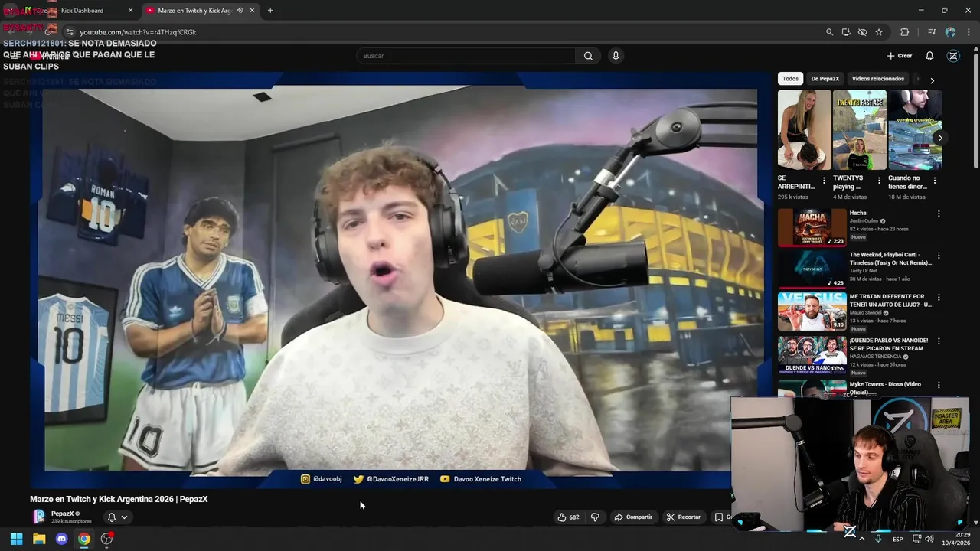Viewport: 980px width, 551px height.
Task: Open OBS Studio from the taskbar
Action: (x=106, y=539)
